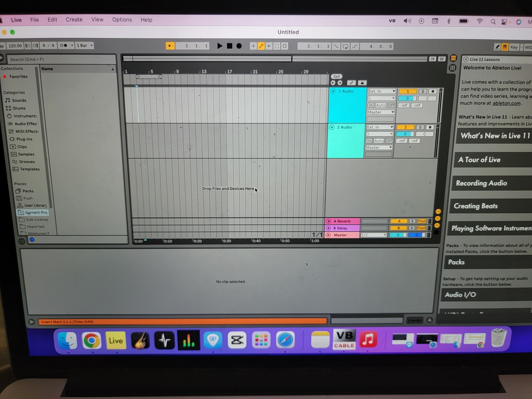Open the Create menu
Screen dimensions: 532x399
[x=74, y=20]
